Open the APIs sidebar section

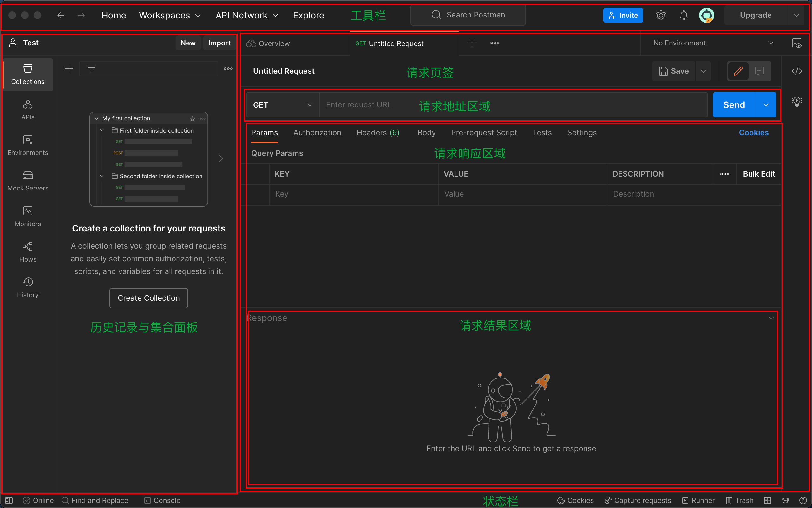(x=28, y=110)
